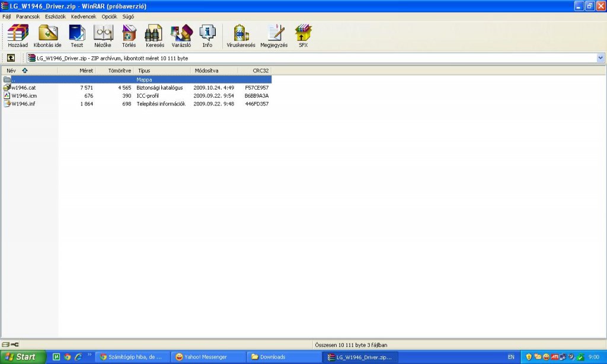The width and height of the screenshot is (607, 364).
Task: Expand the quick launch chevron
Action: [x=90, y=355]
